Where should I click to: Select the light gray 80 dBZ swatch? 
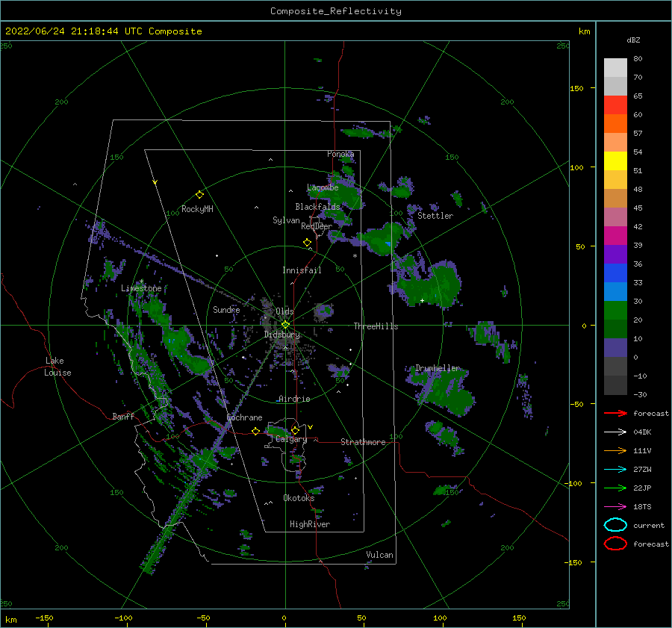615,68
